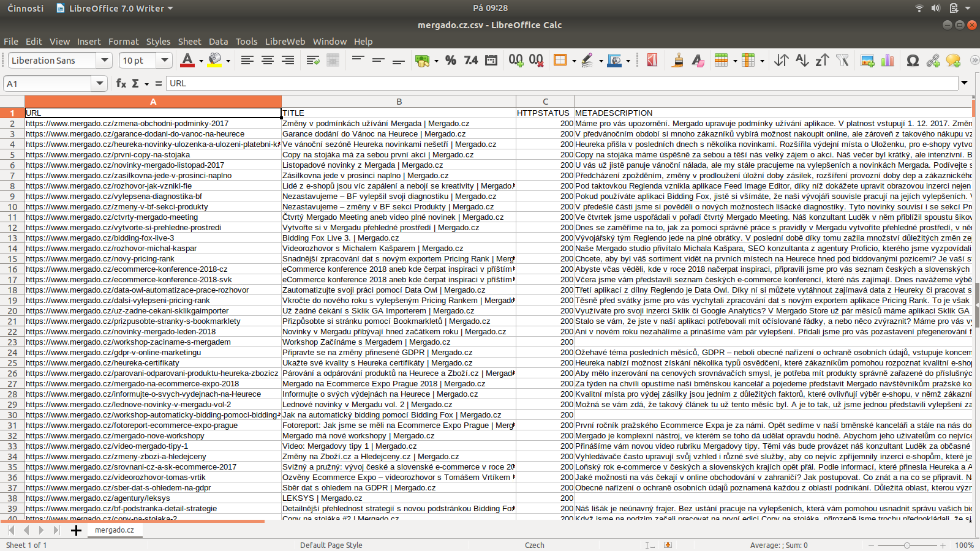This screenshot has width=980, height=551.
Task: Clear direct formatting
Action: pyautogui.click(x=698, y=61)
